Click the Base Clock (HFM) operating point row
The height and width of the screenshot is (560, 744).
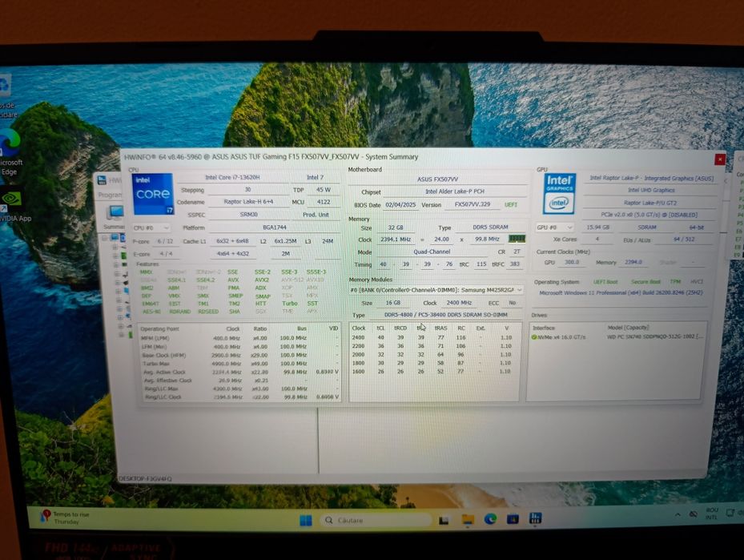tap(239, 355)
